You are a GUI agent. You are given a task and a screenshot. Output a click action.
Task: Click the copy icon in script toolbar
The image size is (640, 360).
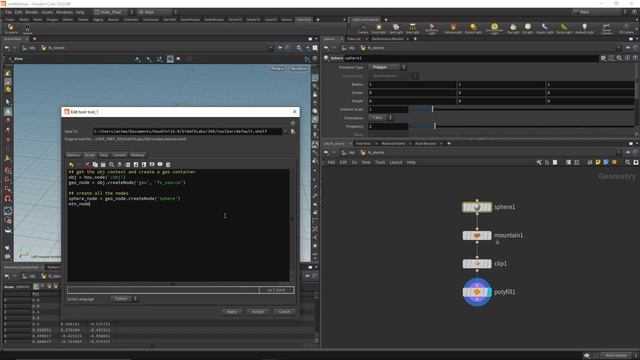click(x=95, y=164)
